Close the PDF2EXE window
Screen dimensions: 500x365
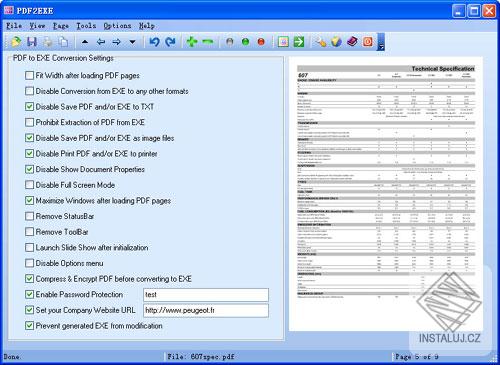pos(489,11)
